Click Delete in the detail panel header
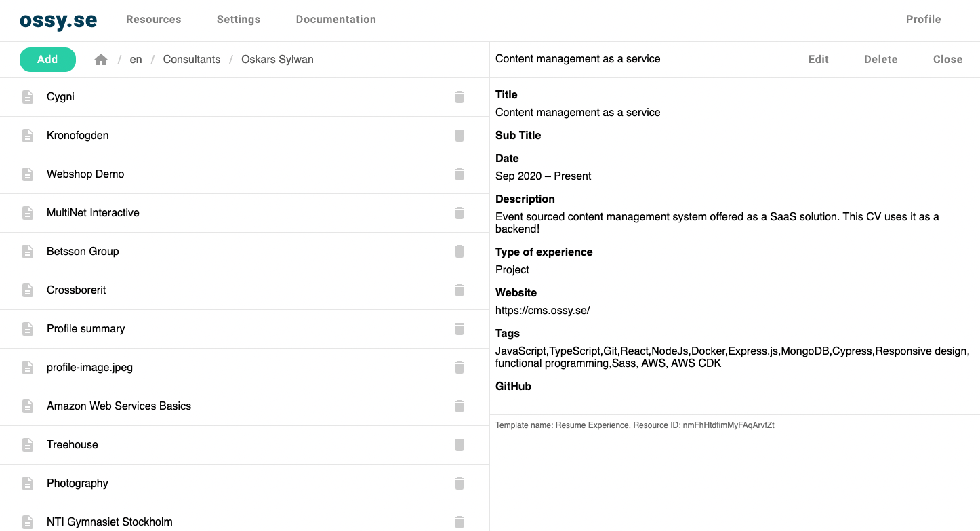 coord(880,60)
